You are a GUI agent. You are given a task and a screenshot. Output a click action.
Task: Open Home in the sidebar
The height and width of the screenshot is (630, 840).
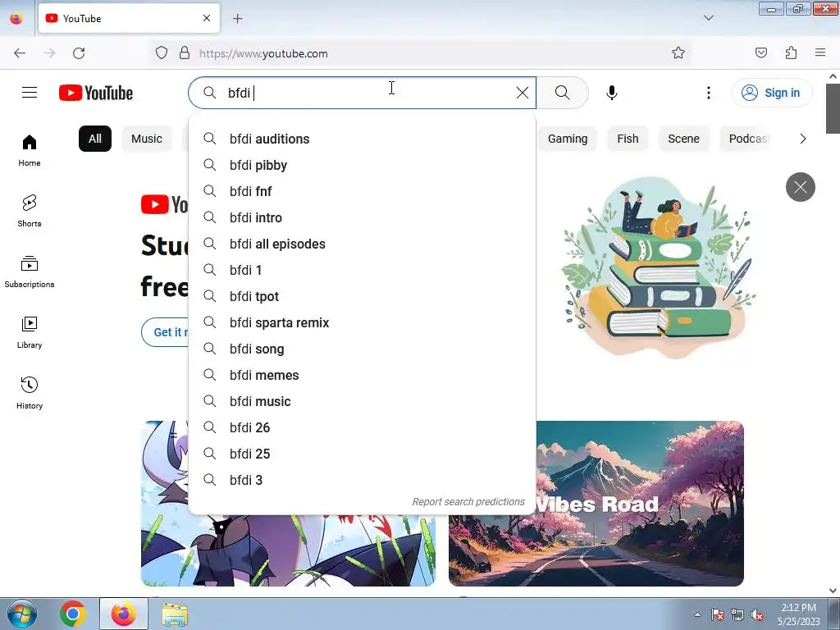click(30, 151)
